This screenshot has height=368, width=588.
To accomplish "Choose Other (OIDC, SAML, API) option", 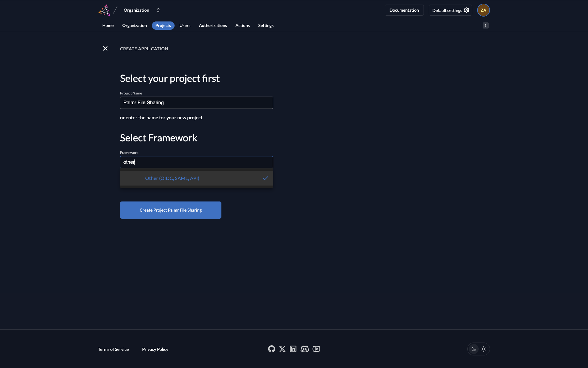I will [196, 178].
